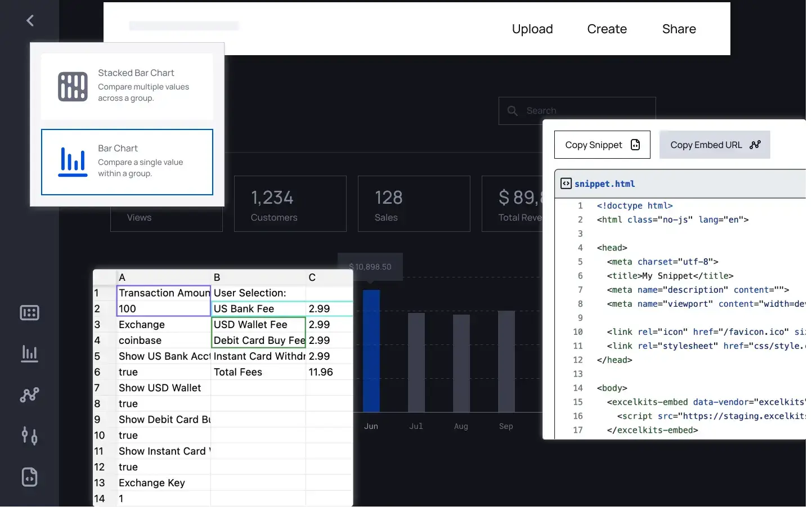Image resolution: width=812 pixels, height=515 pixels.
Task: Click code line '<!doctype html>'
Action: pos(635,205)
